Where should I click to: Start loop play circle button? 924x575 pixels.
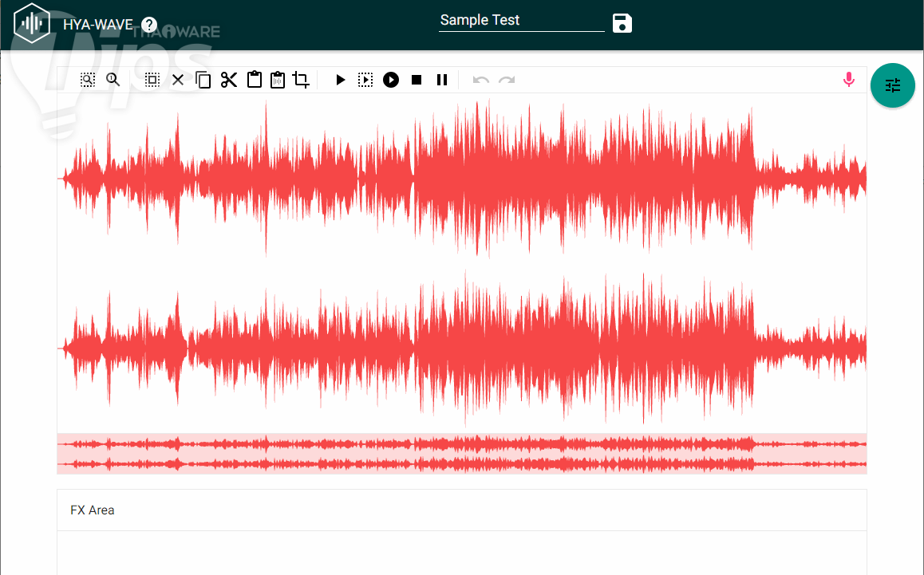coord(391,80)
